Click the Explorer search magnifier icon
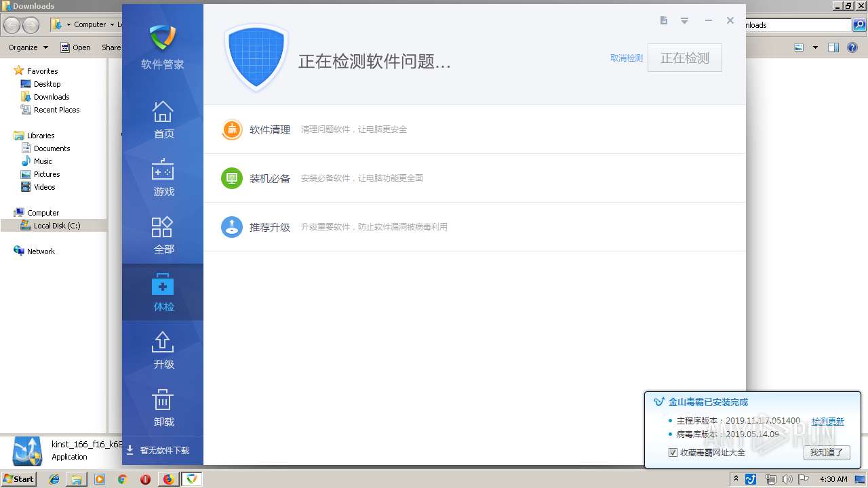This screenshot has height=488, width=868. 860,25
